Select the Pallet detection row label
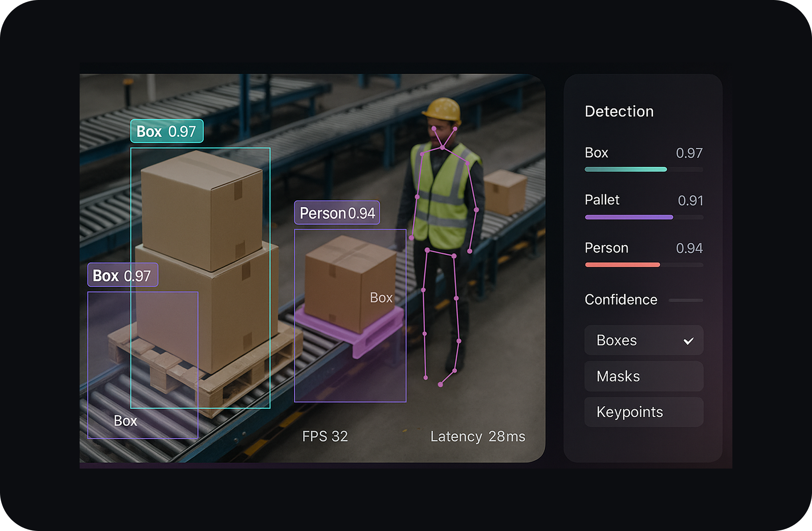This screenshot has width=812, height=531. (602, 200)
